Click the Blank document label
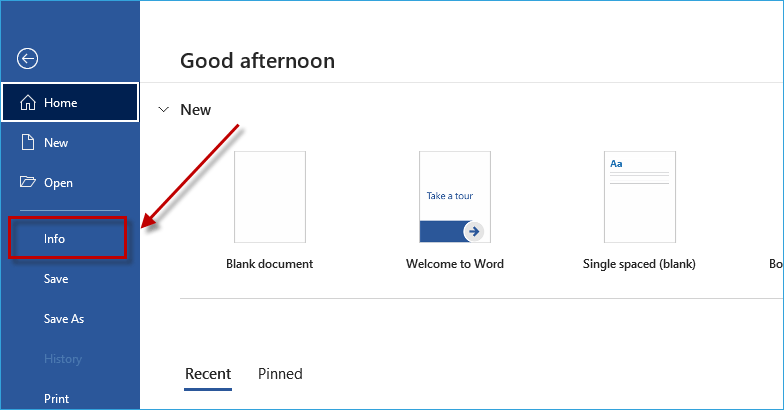The image size is (784, 410). point(270,264)
